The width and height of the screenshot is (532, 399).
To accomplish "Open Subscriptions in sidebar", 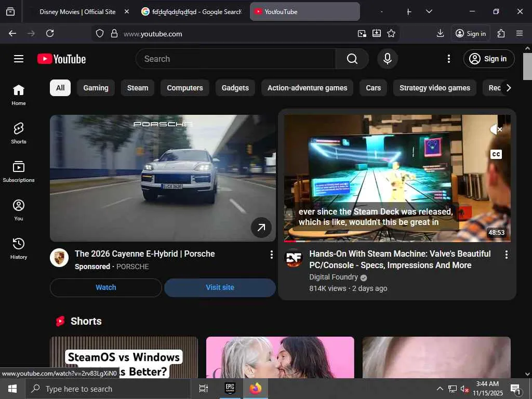I will point(19,171).
